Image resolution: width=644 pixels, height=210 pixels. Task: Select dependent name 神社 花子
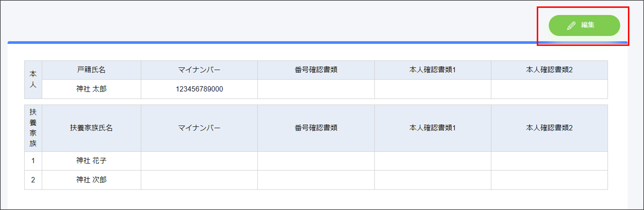(91, 161)
